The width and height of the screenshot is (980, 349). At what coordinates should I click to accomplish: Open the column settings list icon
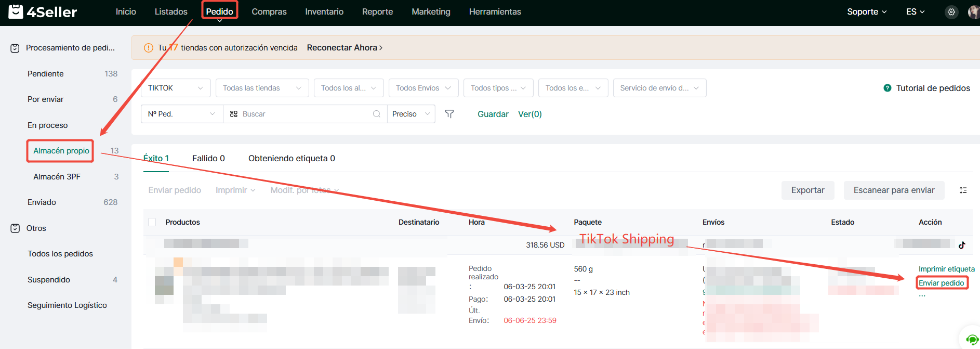point(963,190)
